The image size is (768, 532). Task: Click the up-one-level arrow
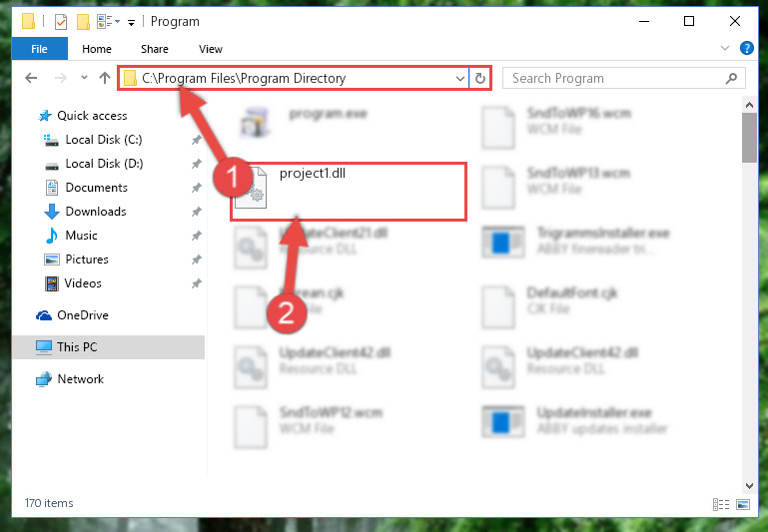click(104, 78)
